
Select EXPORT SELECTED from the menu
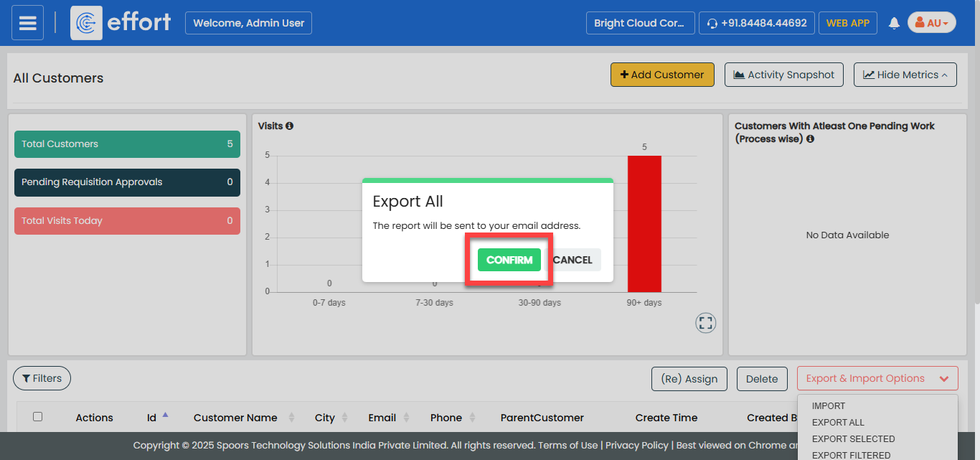coord(853,438)
